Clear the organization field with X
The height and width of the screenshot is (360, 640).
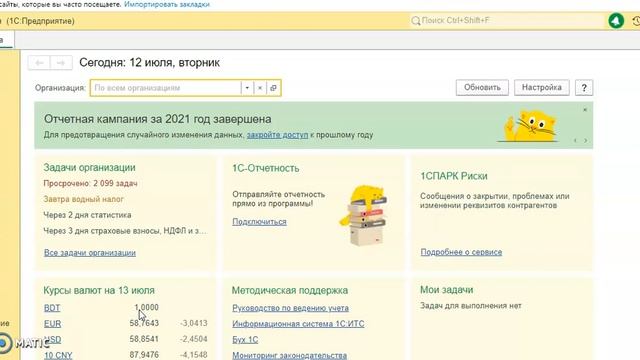click(260, 88)
